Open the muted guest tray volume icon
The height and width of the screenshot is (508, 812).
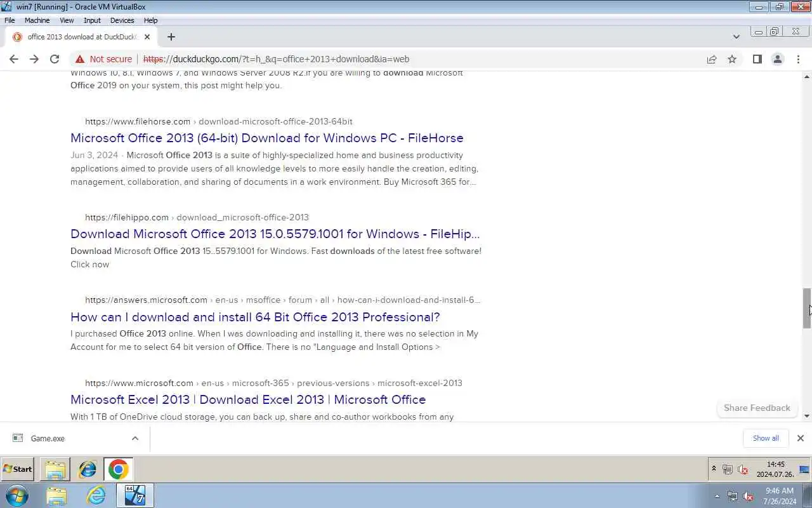[743, 469]
